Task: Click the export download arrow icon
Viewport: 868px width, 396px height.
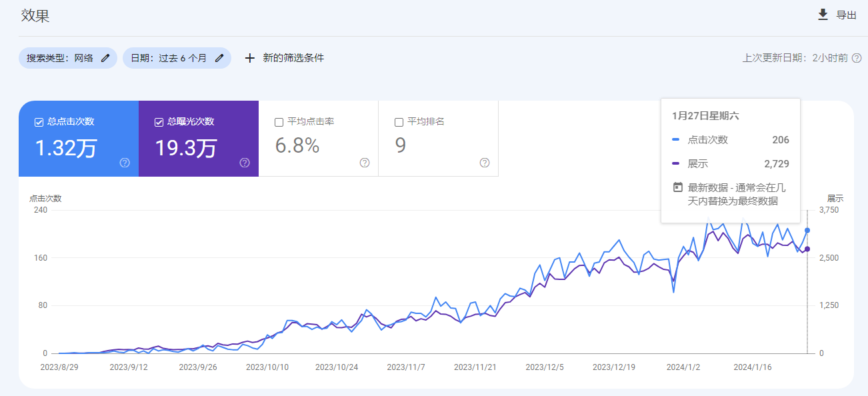Action: 823,15
